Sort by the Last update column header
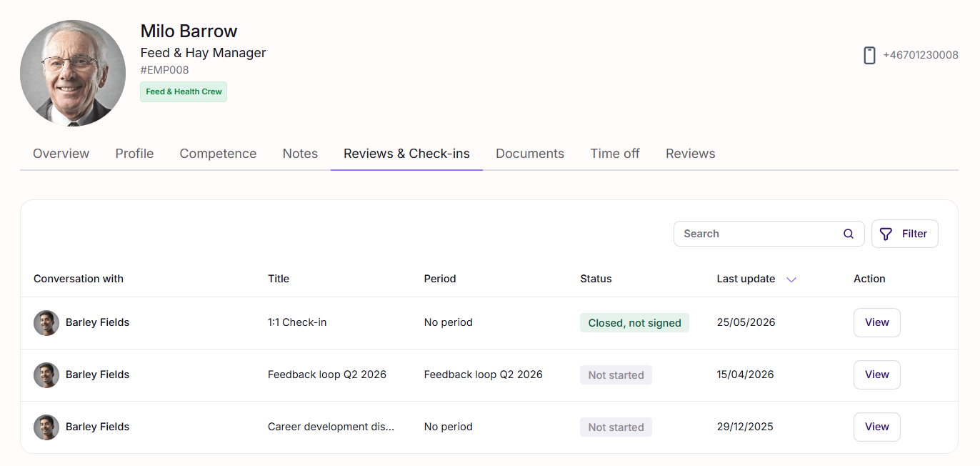Viewport: 980px width, 466px height. click(746, 279)
